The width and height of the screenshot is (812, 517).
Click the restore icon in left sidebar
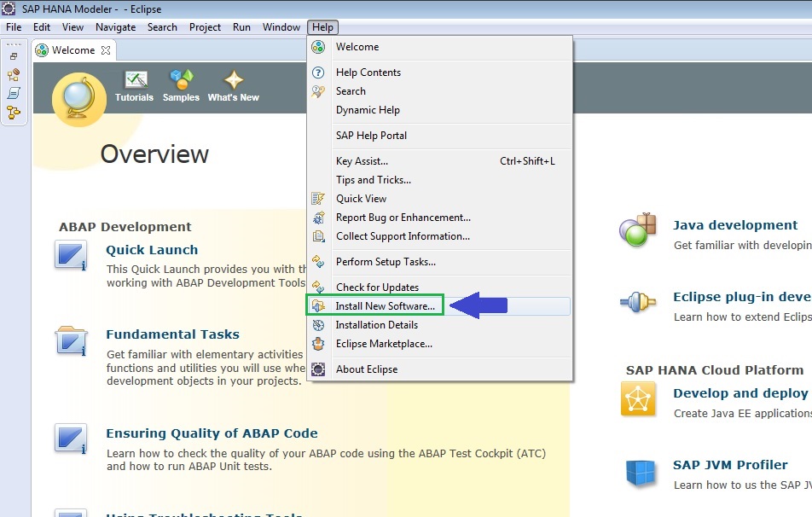click(14, 56)
